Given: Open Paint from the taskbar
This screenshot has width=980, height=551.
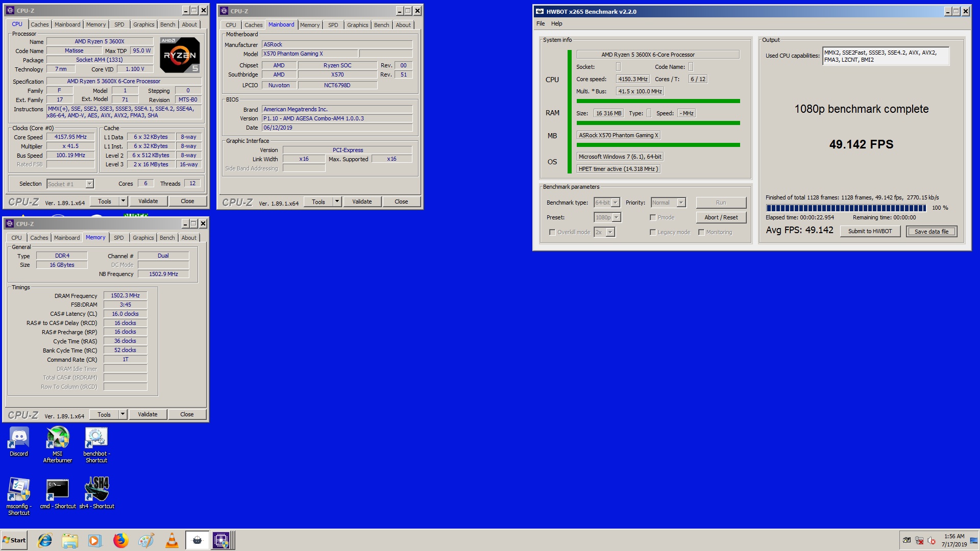Looking at the screenshot, I should [146, 540].
